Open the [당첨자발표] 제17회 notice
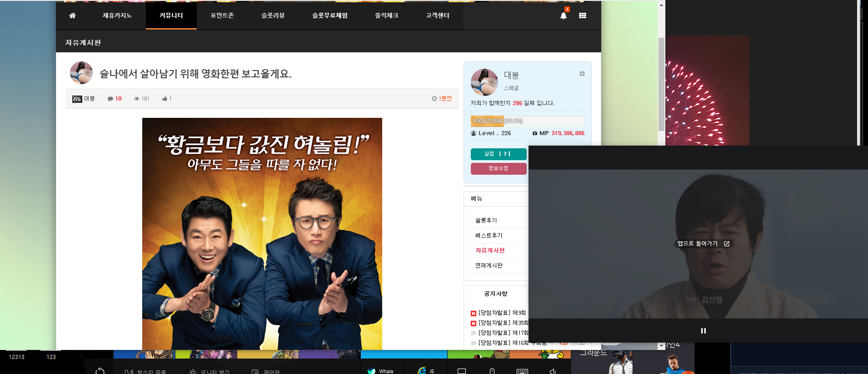The width and height of the screenshot is (868, 374). coord(504,333)
